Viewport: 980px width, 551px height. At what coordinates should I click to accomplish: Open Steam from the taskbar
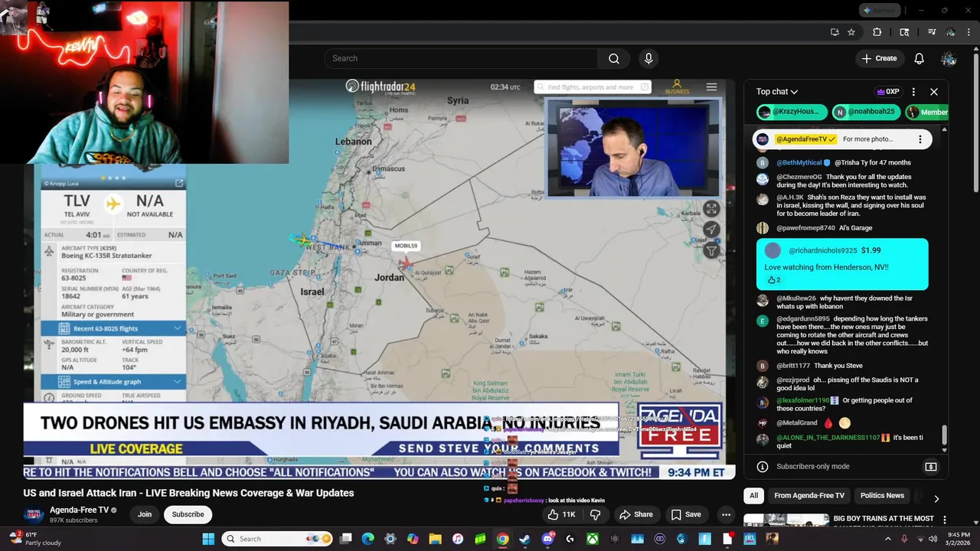pyautogui.click(x=524, y=539)
